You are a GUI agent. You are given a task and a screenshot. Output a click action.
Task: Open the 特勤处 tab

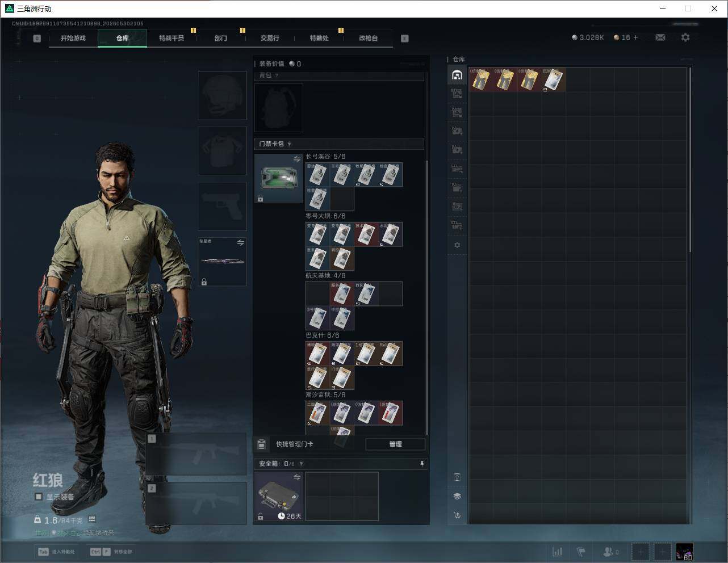319,38
